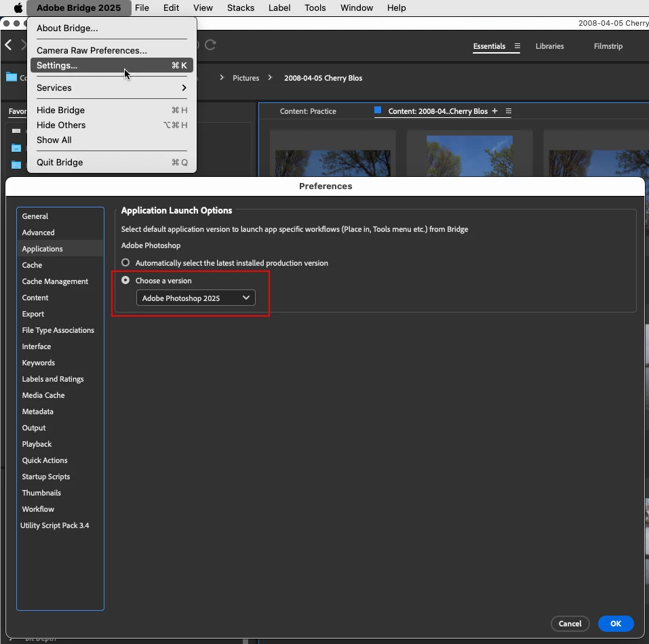Select Startup Scripts preferences category

pyautogui.click(x=60, y=477)
